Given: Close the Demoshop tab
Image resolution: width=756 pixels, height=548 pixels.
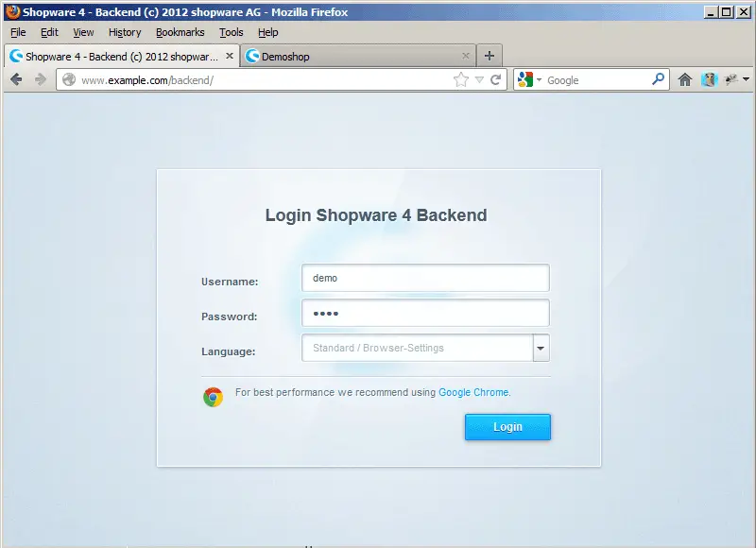Looking at the screenshot, I should (465, 56).
